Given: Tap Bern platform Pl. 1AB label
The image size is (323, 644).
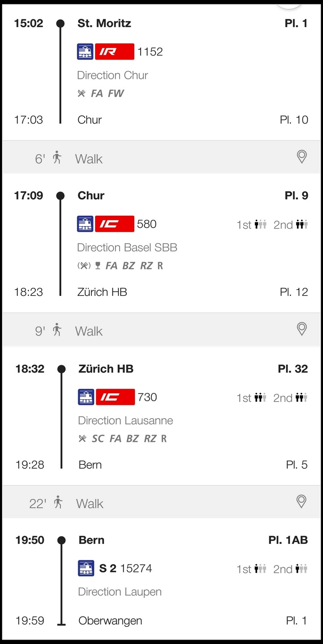Looking at the screenshot, I should coord(288,540).
